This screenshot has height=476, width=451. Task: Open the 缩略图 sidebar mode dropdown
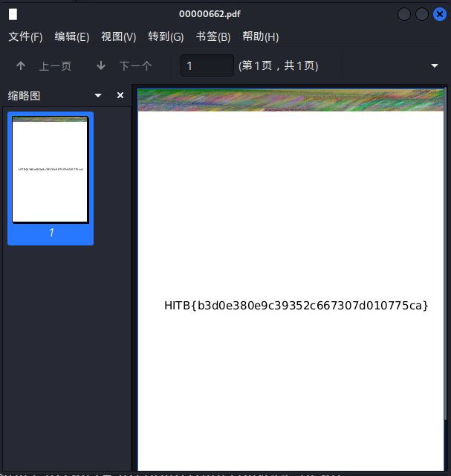[x=98, y=96]
